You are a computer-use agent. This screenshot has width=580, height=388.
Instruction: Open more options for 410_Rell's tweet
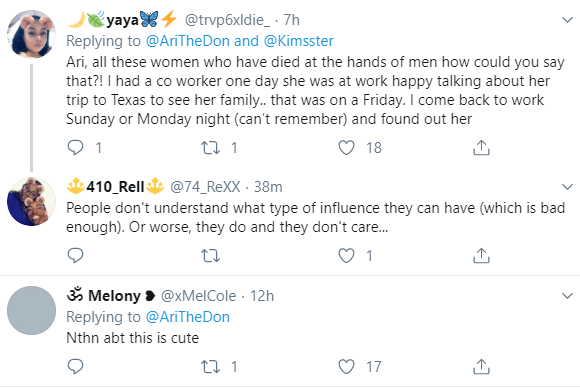coord(567,186)
